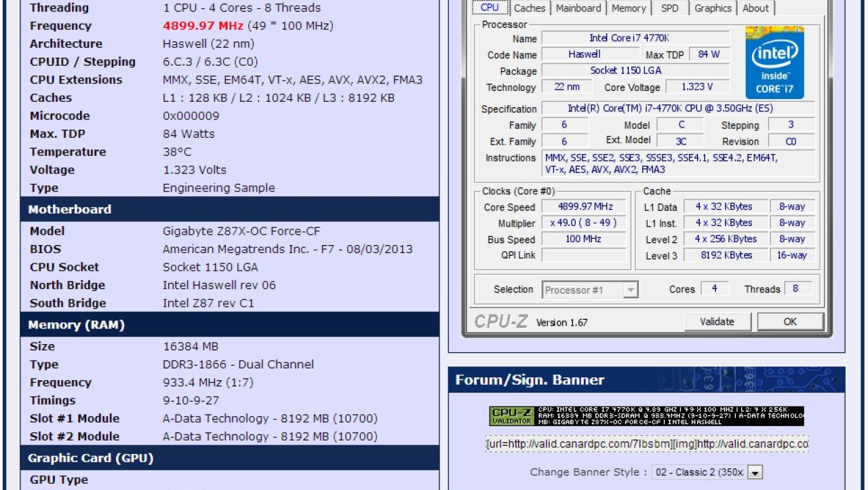Select the SPD tab
The height and width of the screenshot is (490, 868).
pyautogui.click(x=669, y=8)
